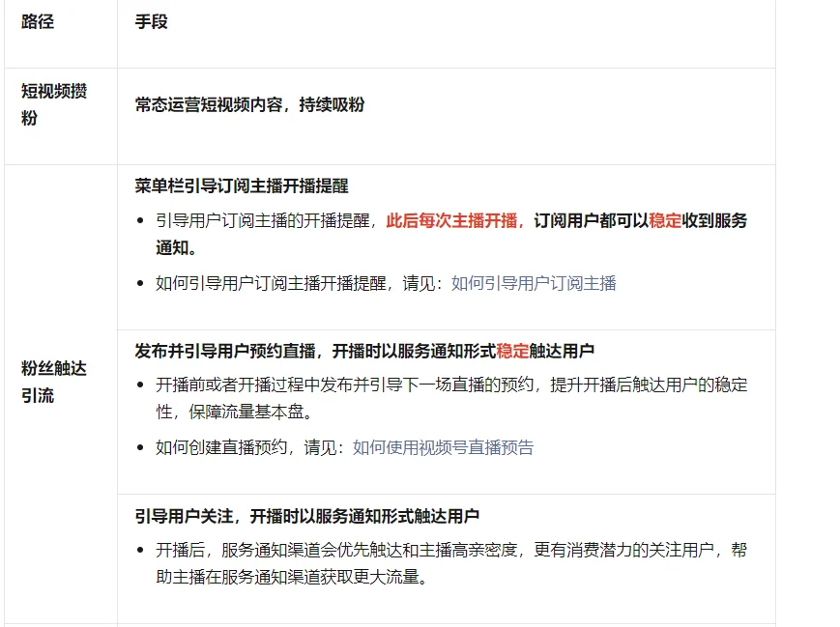Click the 手段 column header

tap(152, 21)
